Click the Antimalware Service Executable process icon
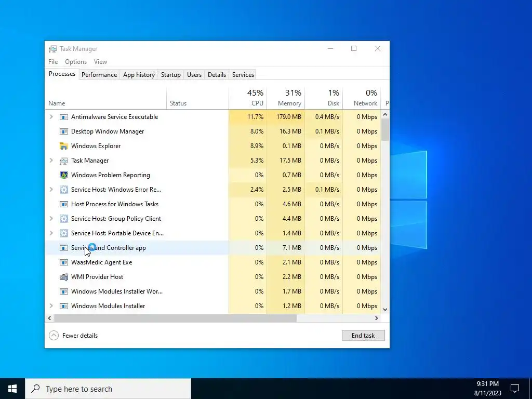532x399 pixels. [x=63, y=117]
